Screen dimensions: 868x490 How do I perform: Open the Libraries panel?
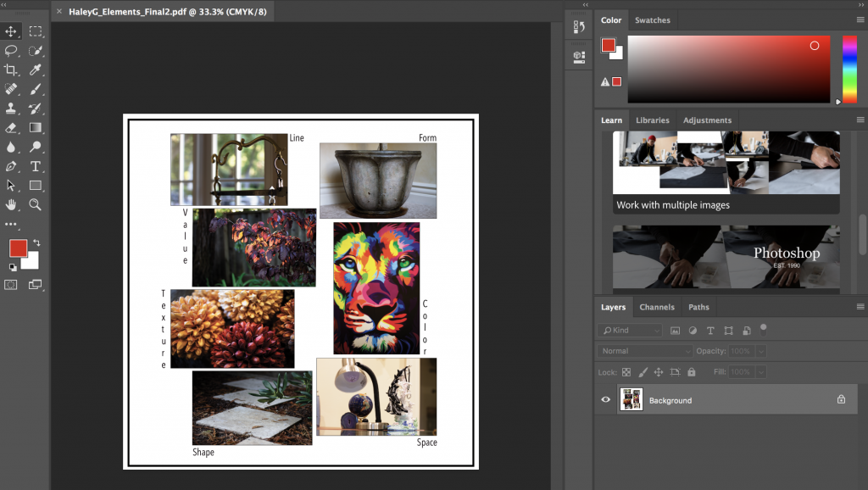click(x=652, y=120)
